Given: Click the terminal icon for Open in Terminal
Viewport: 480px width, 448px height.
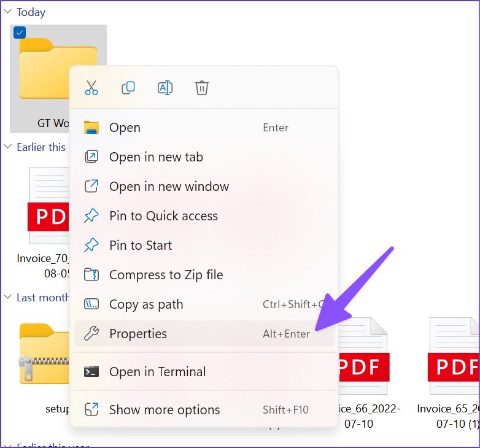Looking at the screenshot, I should pos(91,371).
